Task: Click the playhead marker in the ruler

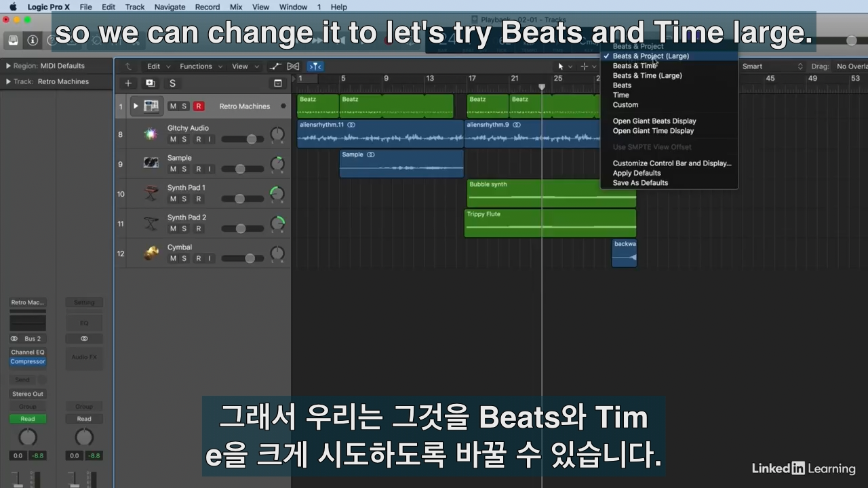Action: click(x=542, y=87)
